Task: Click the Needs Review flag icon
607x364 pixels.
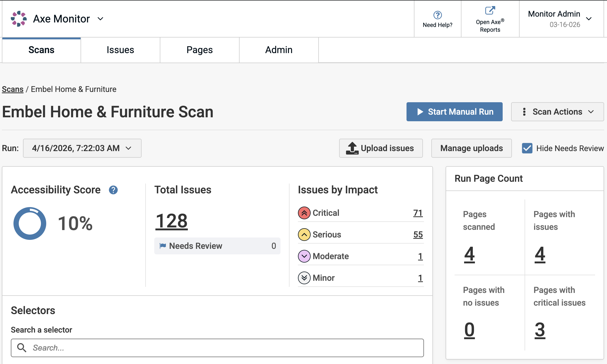Action: click(x=163, y=246)
